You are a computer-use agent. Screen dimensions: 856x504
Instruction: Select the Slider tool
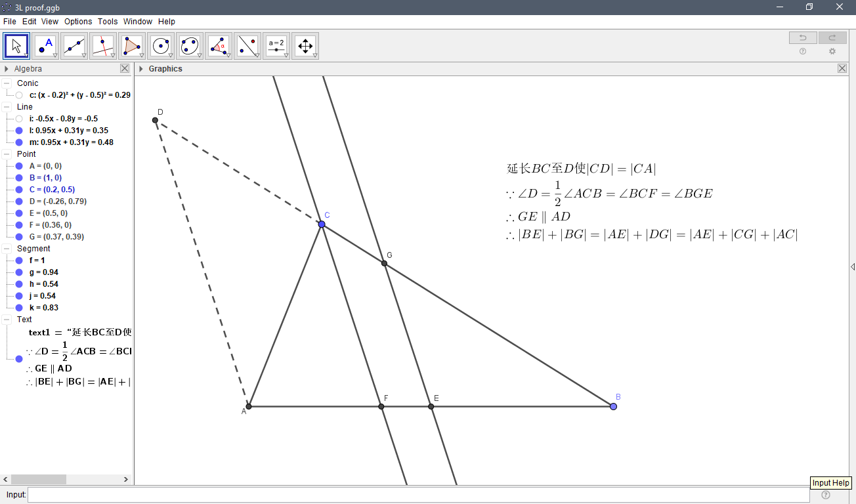(x=276, y=45)
